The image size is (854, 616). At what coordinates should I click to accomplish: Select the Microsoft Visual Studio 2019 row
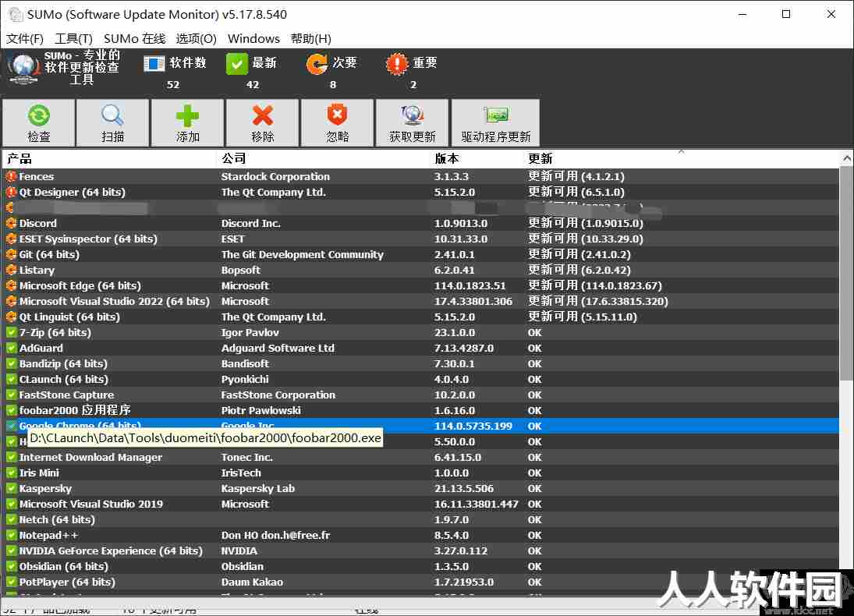click(420, 504)
